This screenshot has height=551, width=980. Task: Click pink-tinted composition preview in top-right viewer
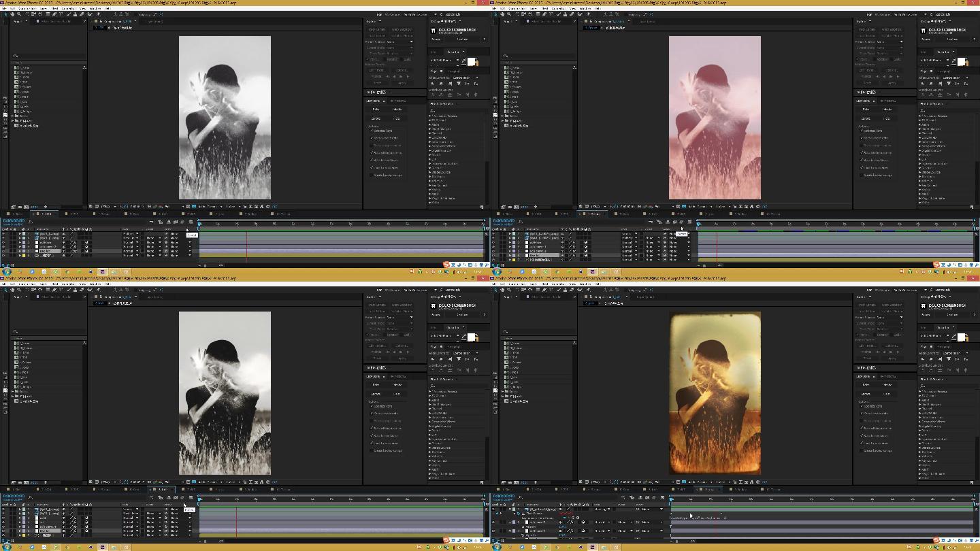click(715, 118)
